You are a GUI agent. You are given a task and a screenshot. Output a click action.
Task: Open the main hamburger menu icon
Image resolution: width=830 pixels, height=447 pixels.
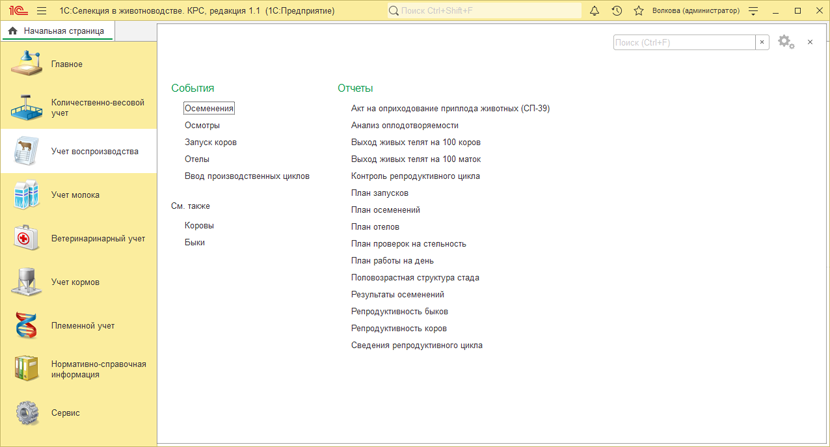click(x=41, y=11)
